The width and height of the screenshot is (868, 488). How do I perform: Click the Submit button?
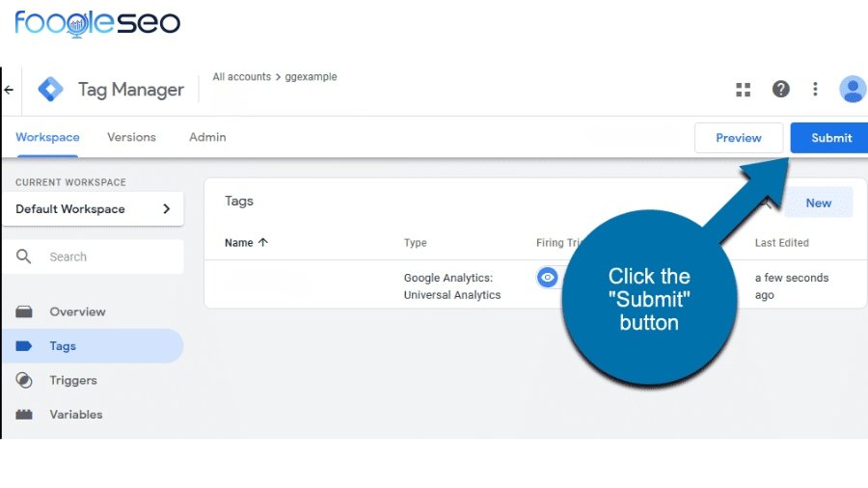[x=829, y=138]
